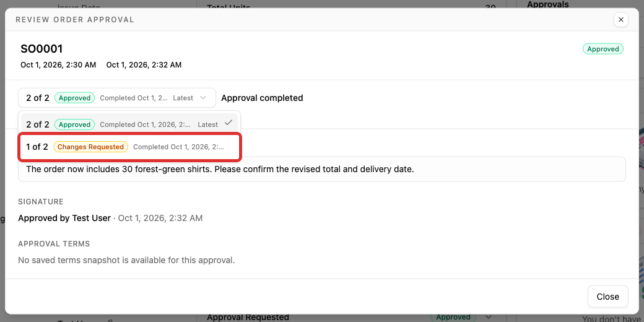Image resolution: width=644 pixels, height=322 pixels.
Task: Click the chevron arrow in the round selector
Action: tap(203, 98)
